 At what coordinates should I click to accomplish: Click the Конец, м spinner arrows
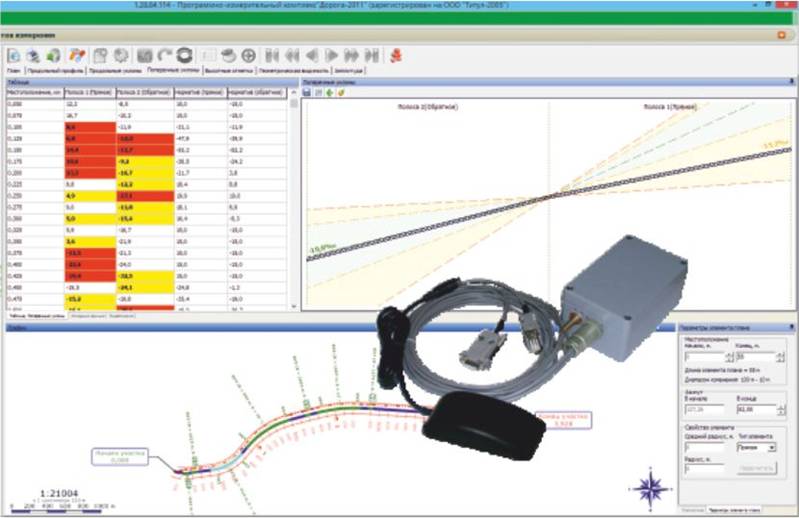click(781, 357)
